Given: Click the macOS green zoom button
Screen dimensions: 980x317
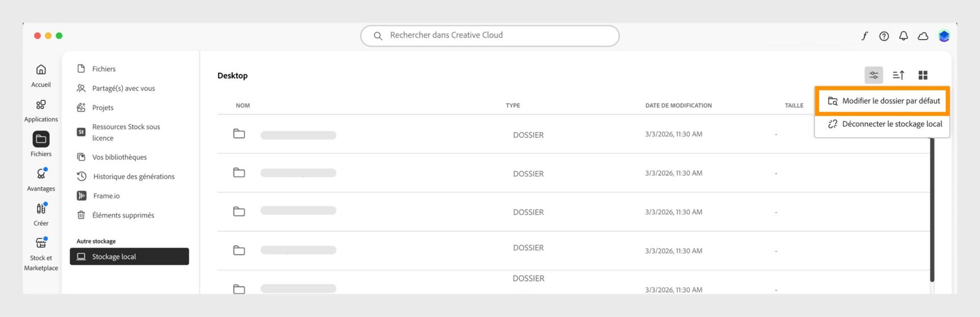Looking at the screenshot, I should [59, 36].
